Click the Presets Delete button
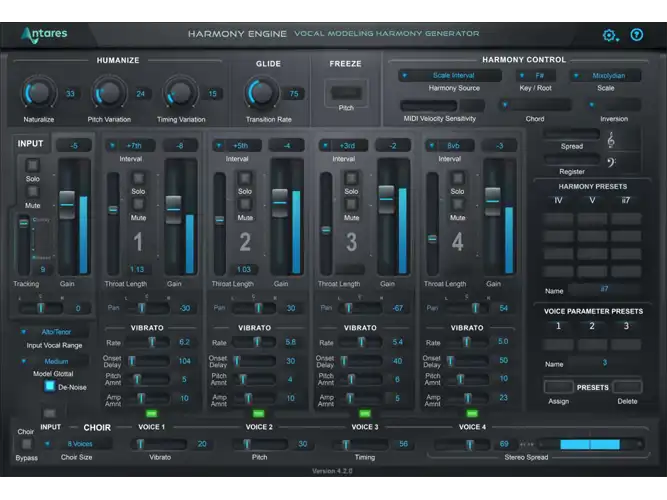 (x=627, y=387)
